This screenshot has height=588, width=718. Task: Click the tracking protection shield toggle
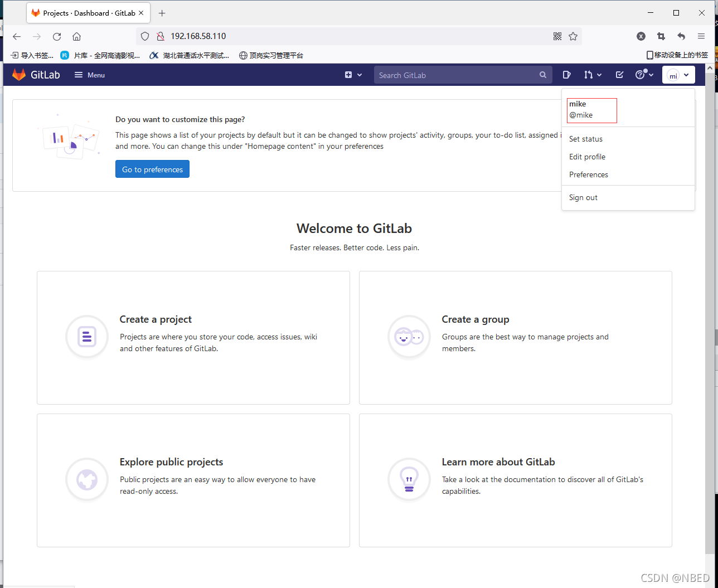pos(144,36)
